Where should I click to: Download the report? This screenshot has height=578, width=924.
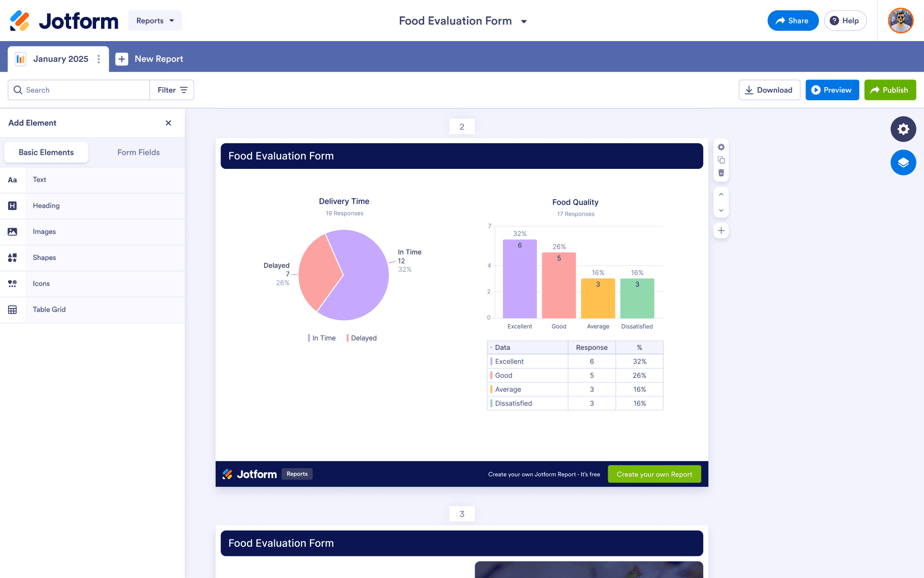coord(769,90)
